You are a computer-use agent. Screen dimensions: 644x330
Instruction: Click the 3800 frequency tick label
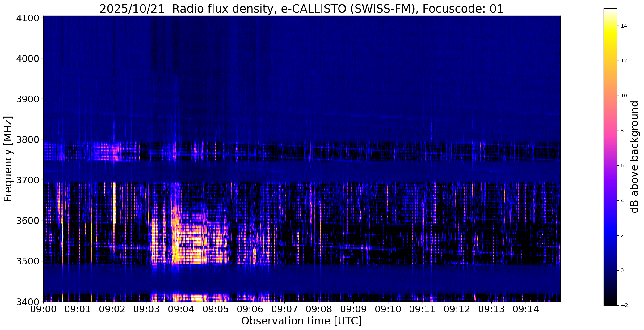coord(27,139)
